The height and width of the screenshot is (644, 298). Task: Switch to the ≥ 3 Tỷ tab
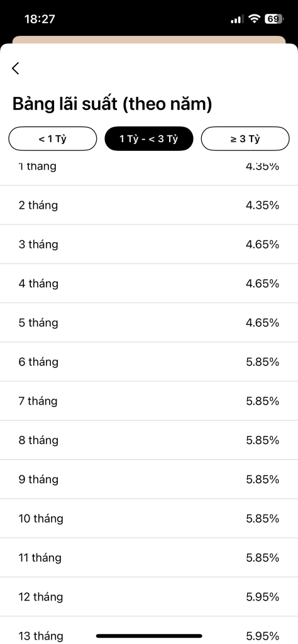[x=245, y=139]
